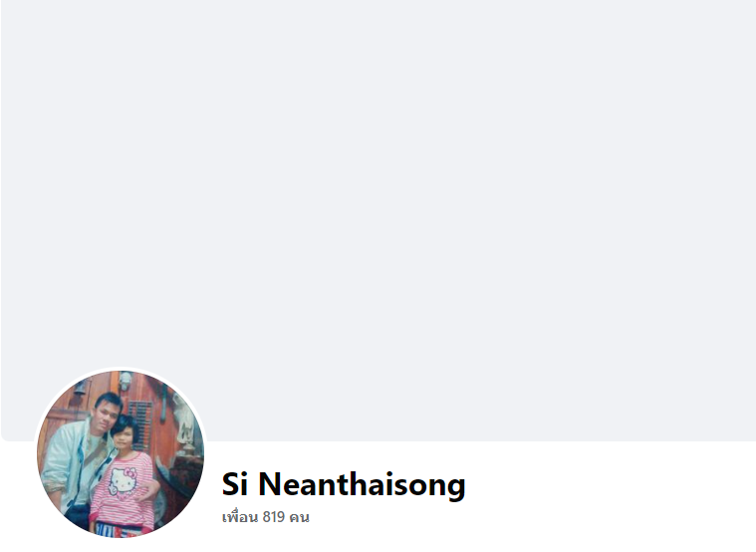This screenshot has width=756, height=552.
Task: Click the rounded bottom-left corner of cover
Action: (x=4, y=437)
